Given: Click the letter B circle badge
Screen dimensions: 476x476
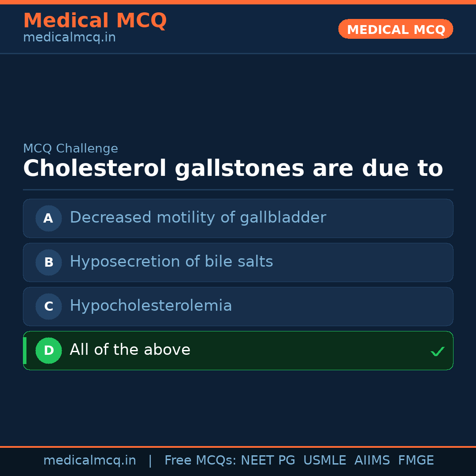Looking at the screenshot, I should click(x=48, y=262).
